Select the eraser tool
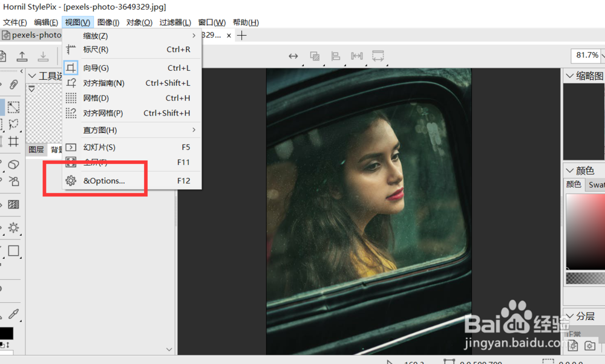Viewport: 605px width, 364px height. coord(13,164)
